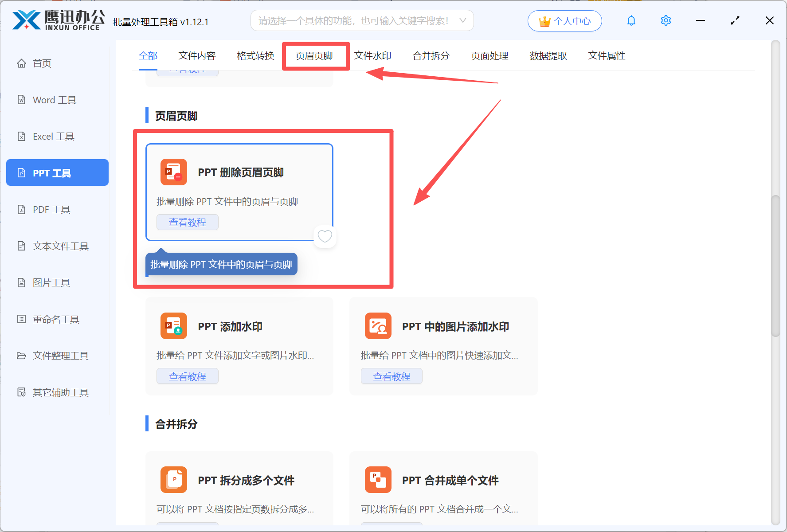The height and width of the screenshot is (532, 787).
Task: Open 个人中心 user center button
Action: coord(564,21)
